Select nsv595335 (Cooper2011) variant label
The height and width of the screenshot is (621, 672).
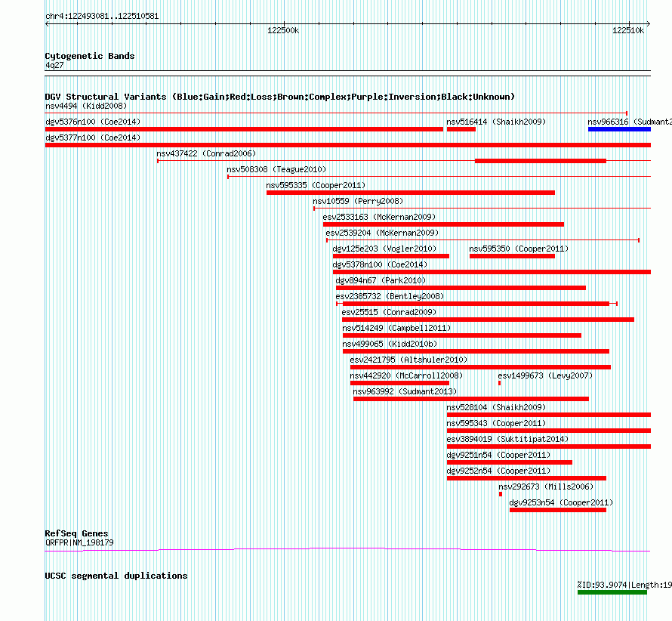coord(316,185)
